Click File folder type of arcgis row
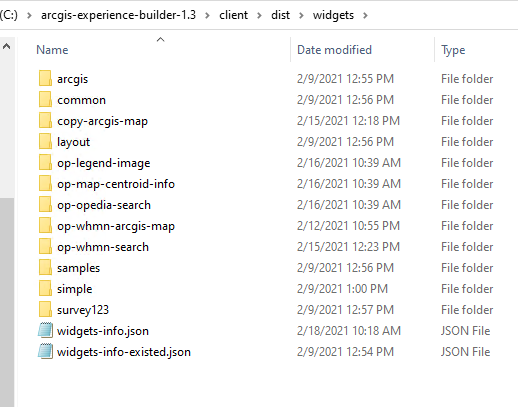Screen dimensions: 518x407 click(x=467, y=79)
